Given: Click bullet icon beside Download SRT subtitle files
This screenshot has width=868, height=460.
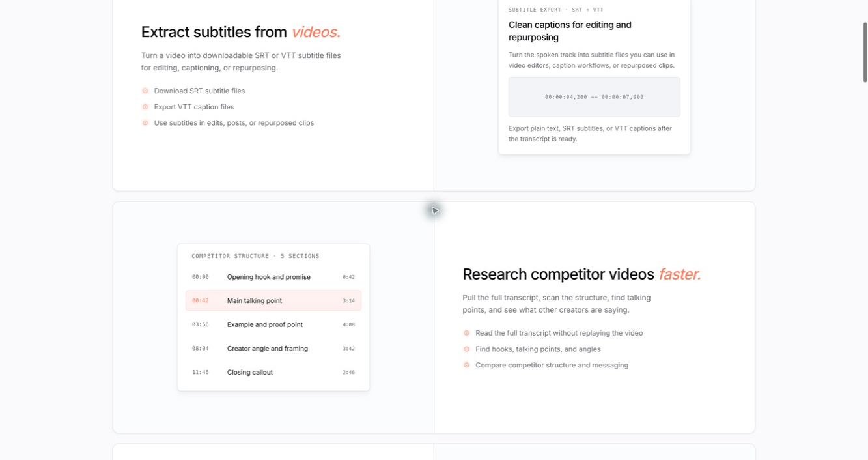Looking at the screenshot, I should coord(145,91).
